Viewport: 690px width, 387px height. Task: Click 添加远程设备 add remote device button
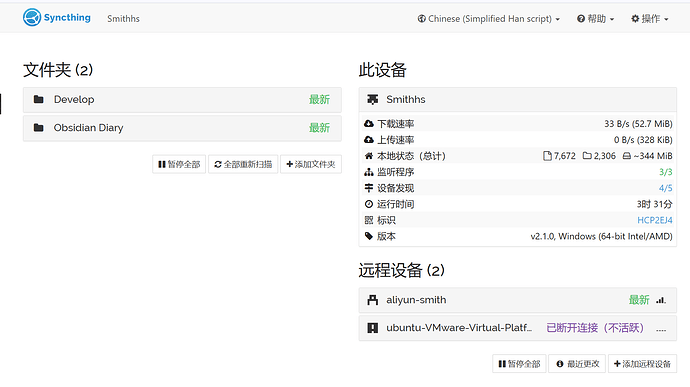pyautogui.click(x=642, y=364)
